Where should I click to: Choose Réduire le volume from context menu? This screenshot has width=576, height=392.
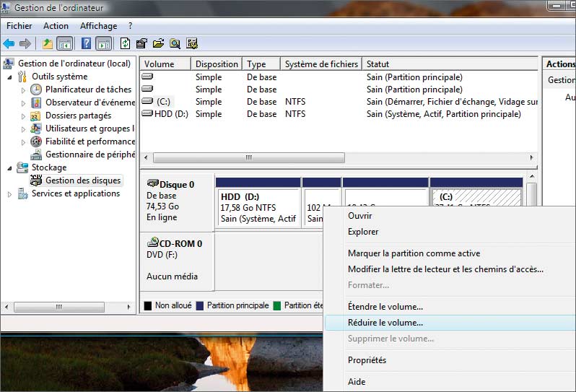(x=385, y=323)
